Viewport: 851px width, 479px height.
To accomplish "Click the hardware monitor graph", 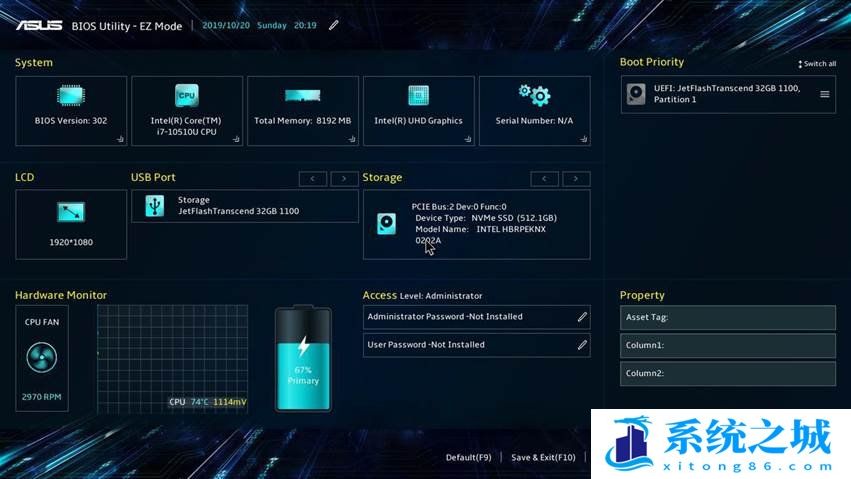I will click(x=173, y=359).
